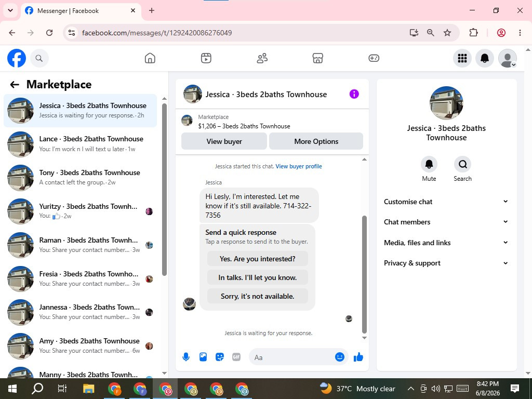Attach a photo with the image icon
Viewport: 532px width, 399px height.
pos(203,357)
